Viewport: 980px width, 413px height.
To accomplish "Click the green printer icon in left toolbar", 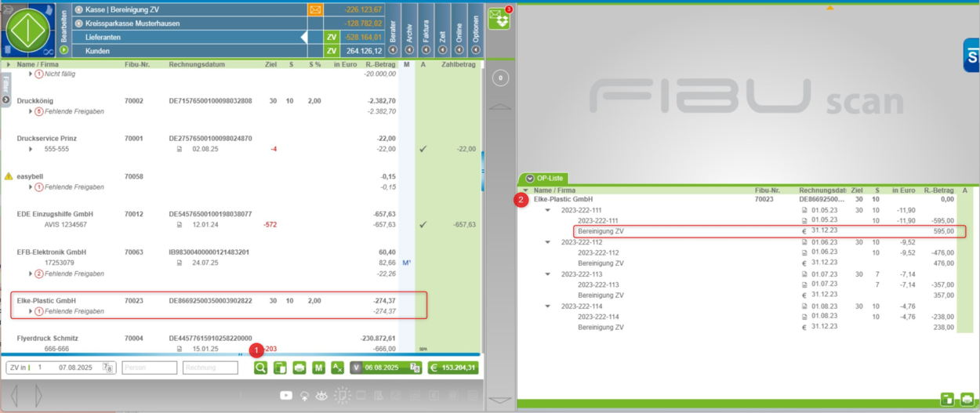I will click(x=299, y=368).
